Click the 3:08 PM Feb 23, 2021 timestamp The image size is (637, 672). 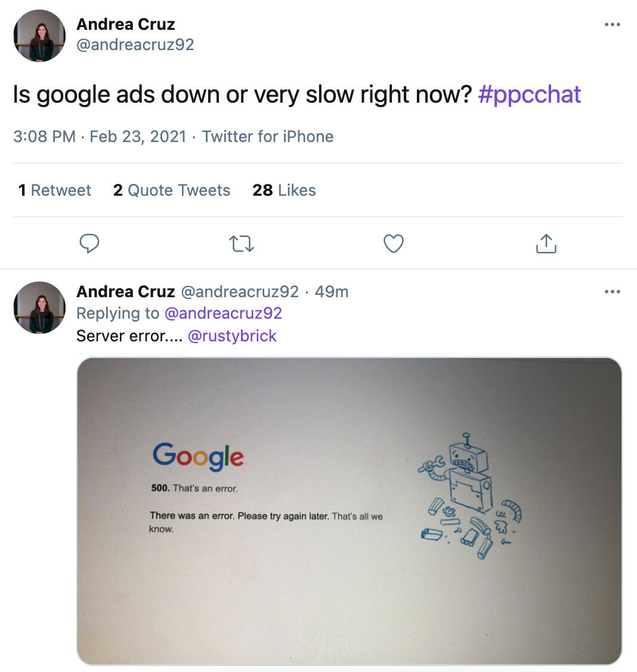pyautogui.click(x=100, y=137)
